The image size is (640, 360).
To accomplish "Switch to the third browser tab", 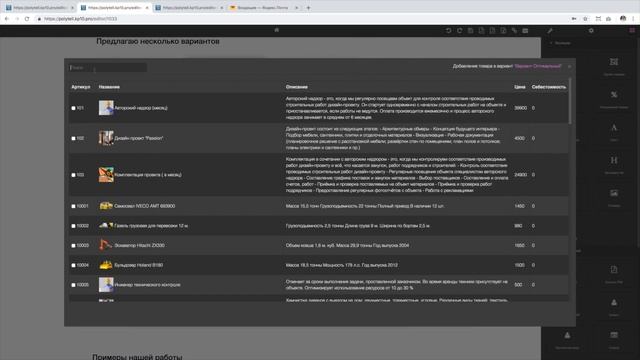I will [x=189, y=8].
